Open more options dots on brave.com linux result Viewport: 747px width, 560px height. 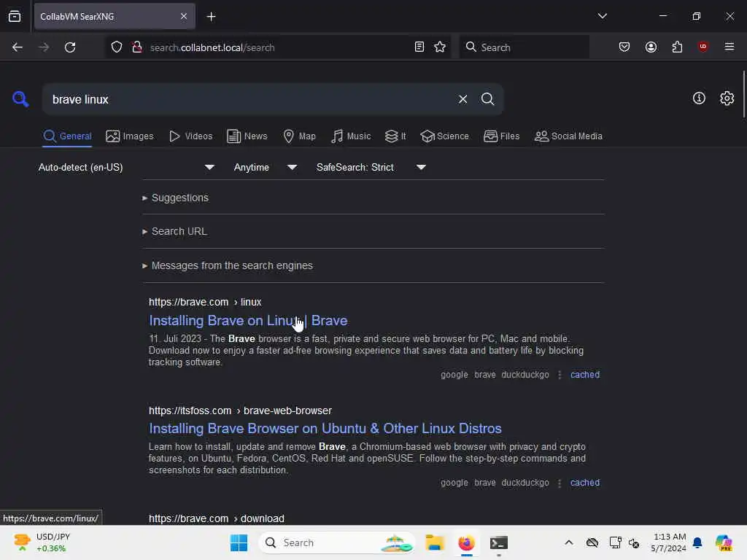tap(560, 375)
